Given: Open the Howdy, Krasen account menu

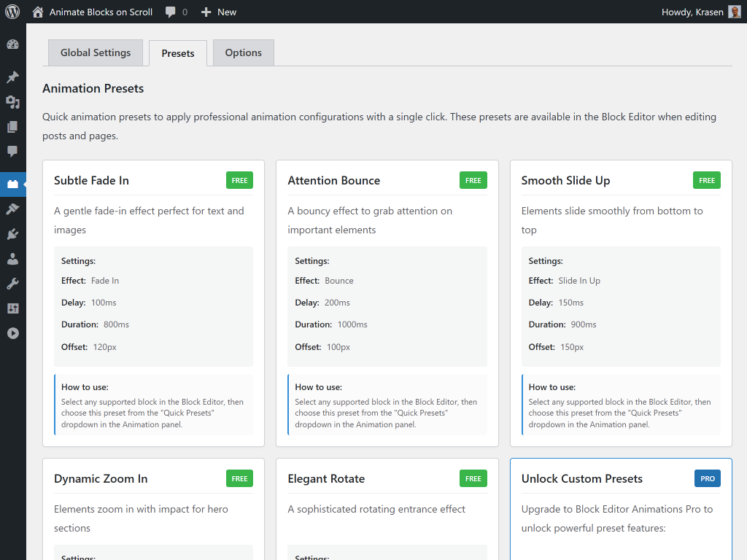Looking at the screenshot, I should click(700, 12).
